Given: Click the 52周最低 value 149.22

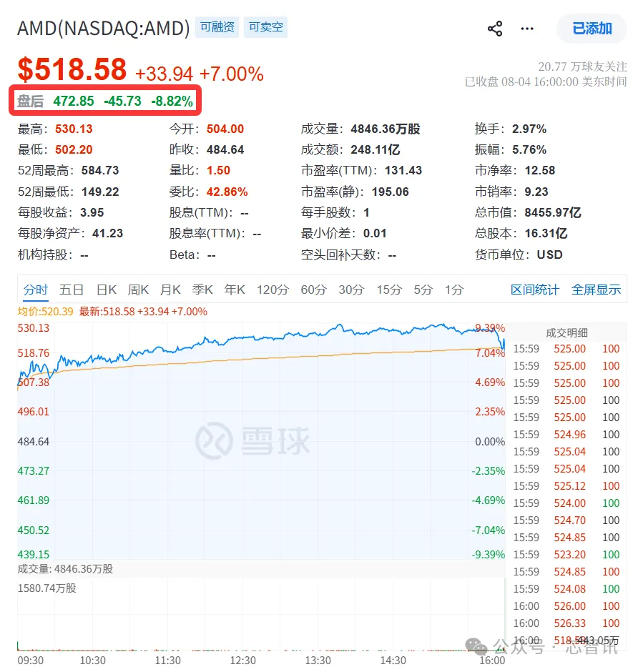Looking at the screenshot, I should 100,192.
